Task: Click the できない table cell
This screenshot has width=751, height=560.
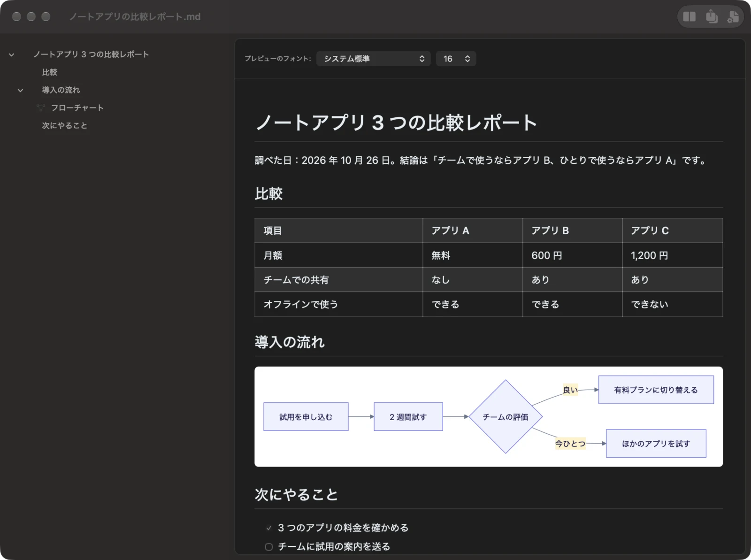Action: tap(673, 304)
